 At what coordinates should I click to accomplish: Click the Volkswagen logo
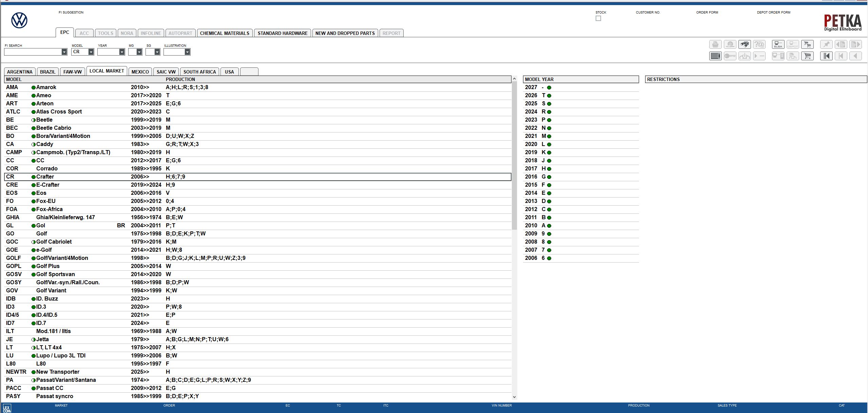point(19,20)
